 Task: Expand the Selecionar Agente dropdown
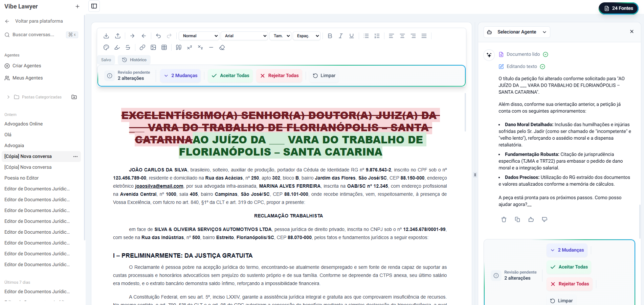point(517,32)
